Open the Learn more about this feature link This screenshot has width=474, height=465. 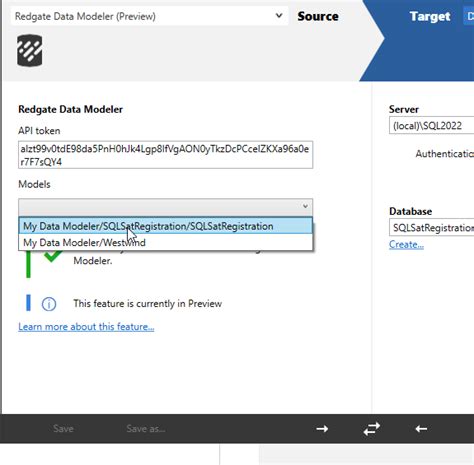(x=86, y=327)
